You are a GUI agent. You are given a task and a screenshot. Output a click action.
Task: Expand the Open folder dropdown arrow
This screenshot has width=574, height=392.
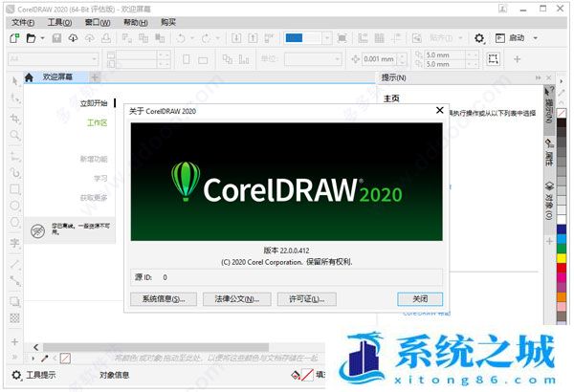42,38
